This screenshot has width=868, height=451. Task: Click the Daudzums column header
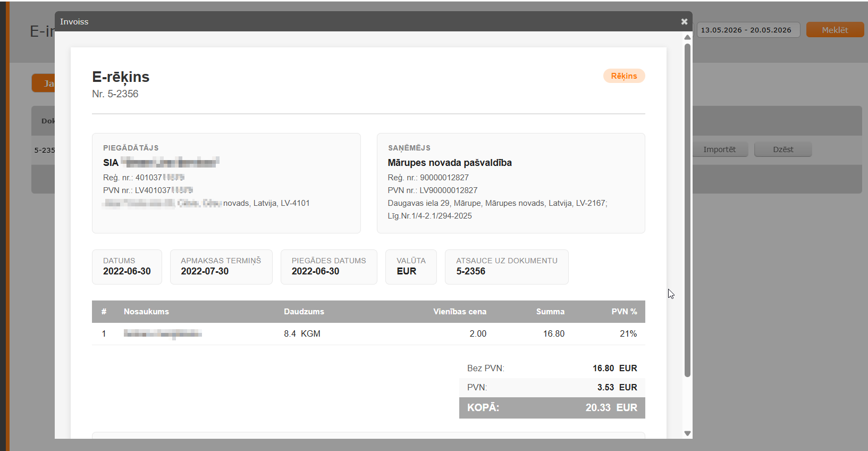click(304, 312)
